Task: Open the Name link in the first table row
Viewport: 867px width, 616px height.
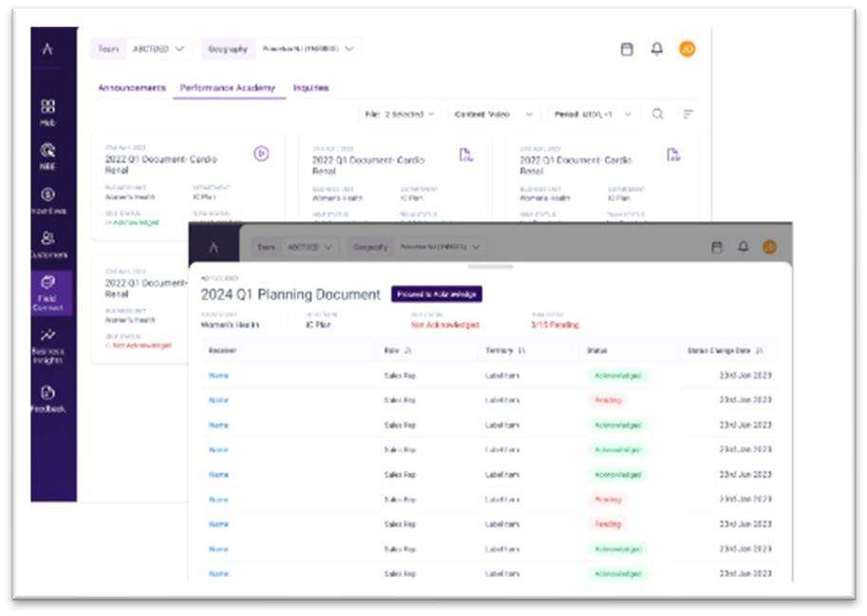Action: click(x=218, y=376)
